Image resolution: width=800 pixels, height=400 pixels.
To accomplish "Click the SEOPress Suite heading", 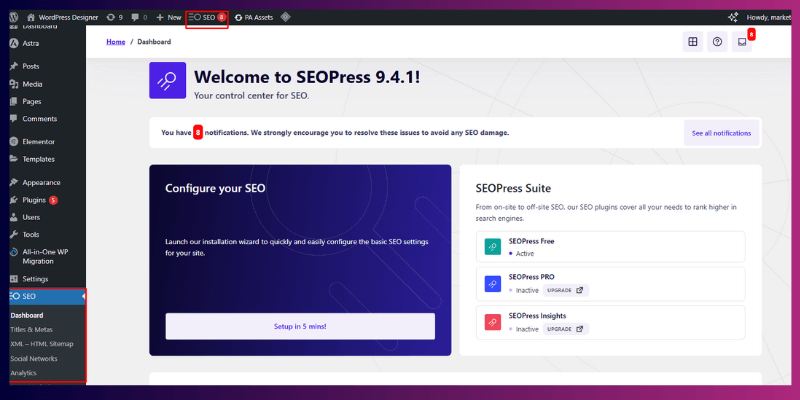I will pyautogui.click(x=513, y=188).
